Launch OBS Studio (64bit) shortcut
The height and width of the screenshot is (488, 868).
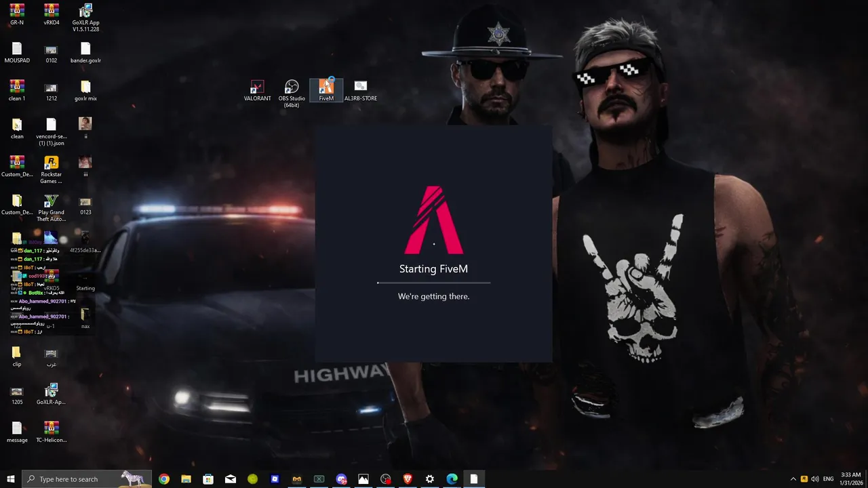click(292, 94)
